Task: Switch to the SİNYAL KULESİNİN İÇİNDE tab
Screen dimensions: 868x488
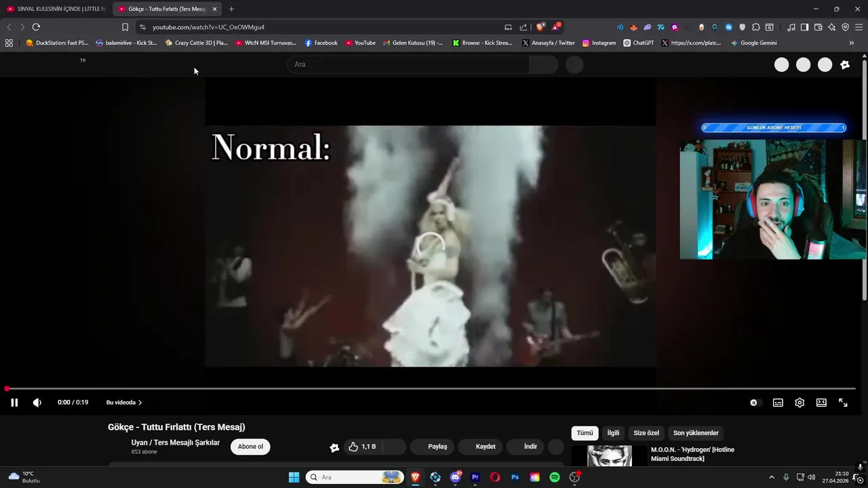Action: click(56, 9)
